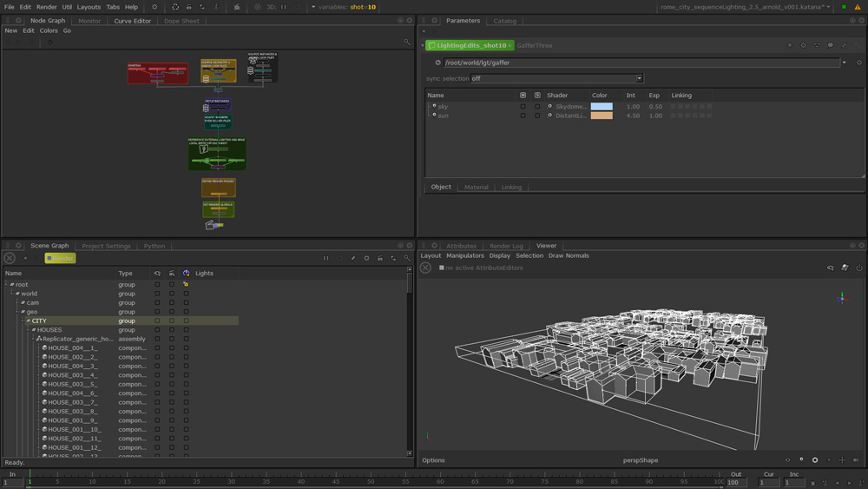Click the sun light orange color swatch
Screen dimensions: 868x489
pyautogui.click(x=602, y=116)
